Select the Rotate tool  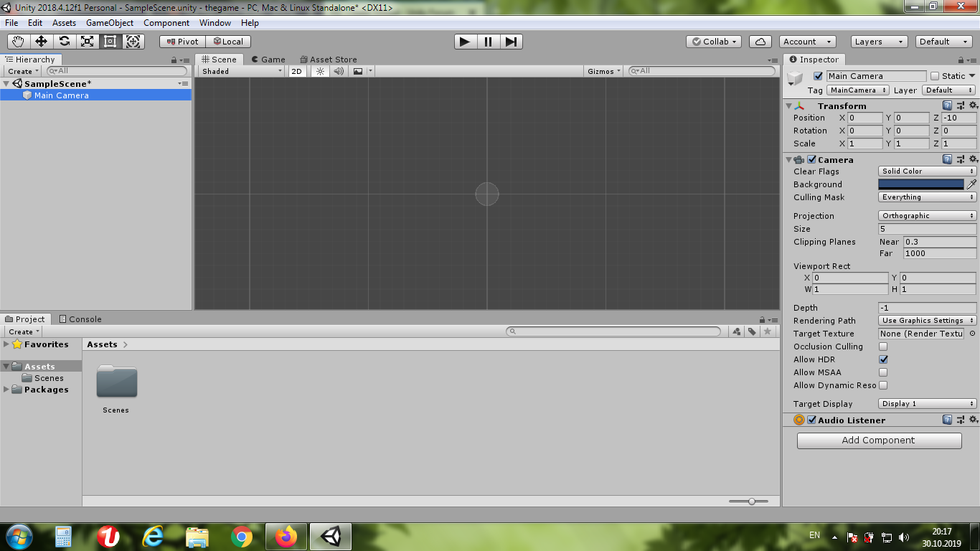[65, 42]
